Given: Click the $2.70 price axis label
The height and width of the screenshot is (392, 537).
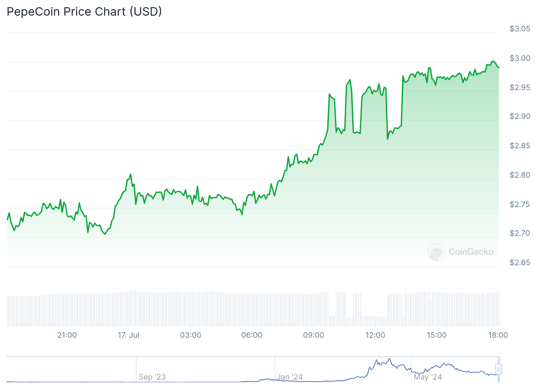Looking at the screenshot, I should 520,233.
